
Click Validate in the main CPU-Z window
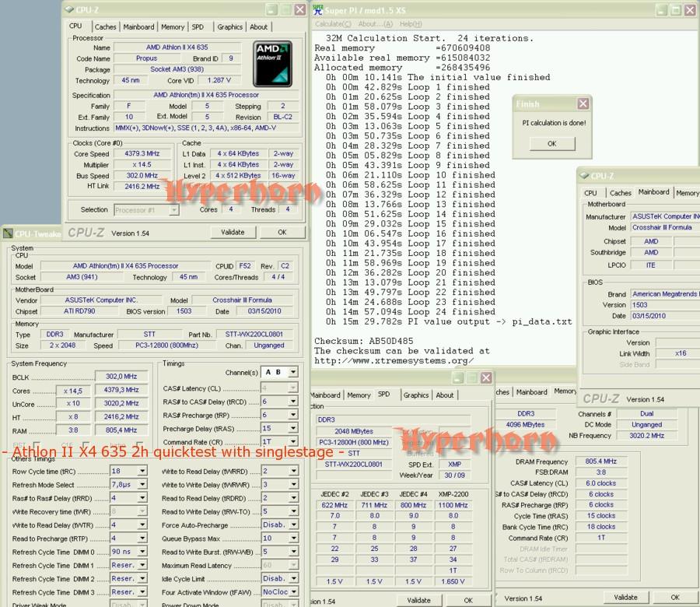tap(233, 232)
